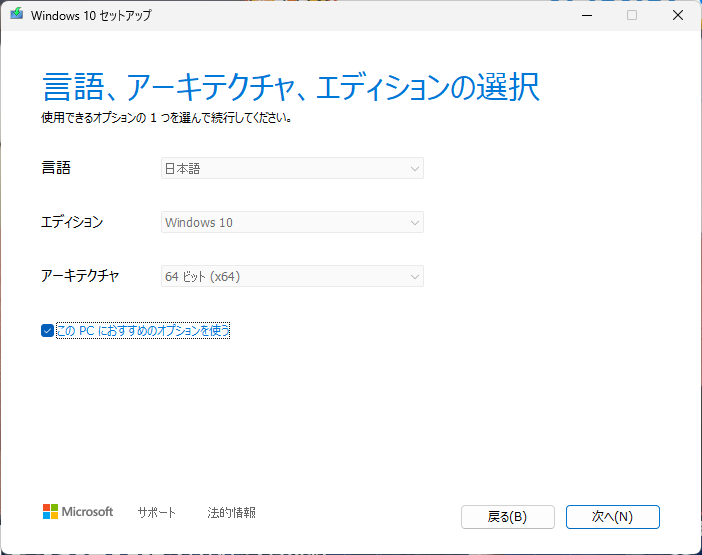
Task: Open the 法的情報 link
Action: click(x=231, y=512)
